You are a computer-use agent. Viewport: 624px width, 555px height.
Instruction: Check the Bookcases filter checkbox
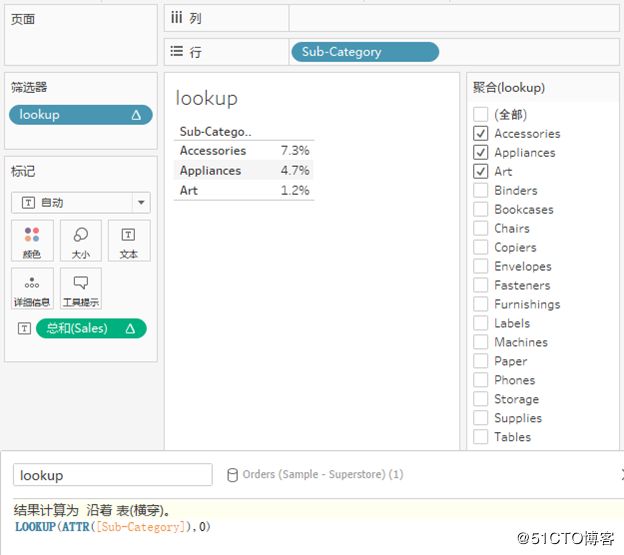[x=480, y=209]
